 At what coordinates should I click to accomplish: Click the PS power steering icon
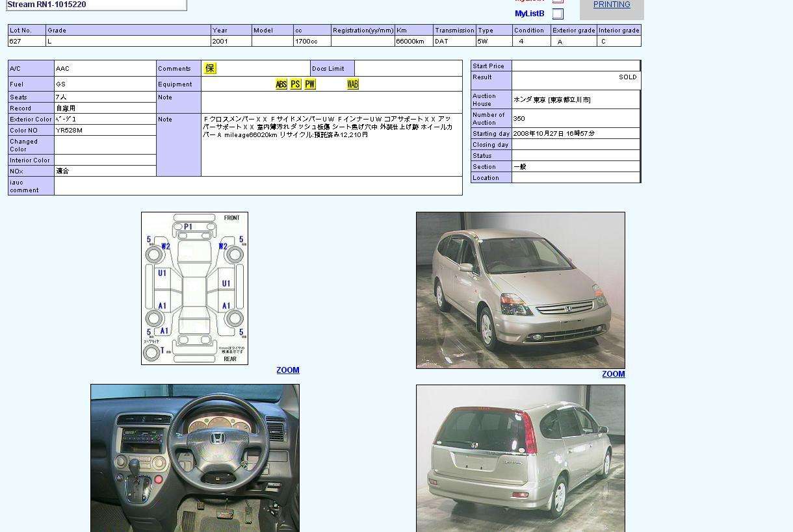point(296,84)
